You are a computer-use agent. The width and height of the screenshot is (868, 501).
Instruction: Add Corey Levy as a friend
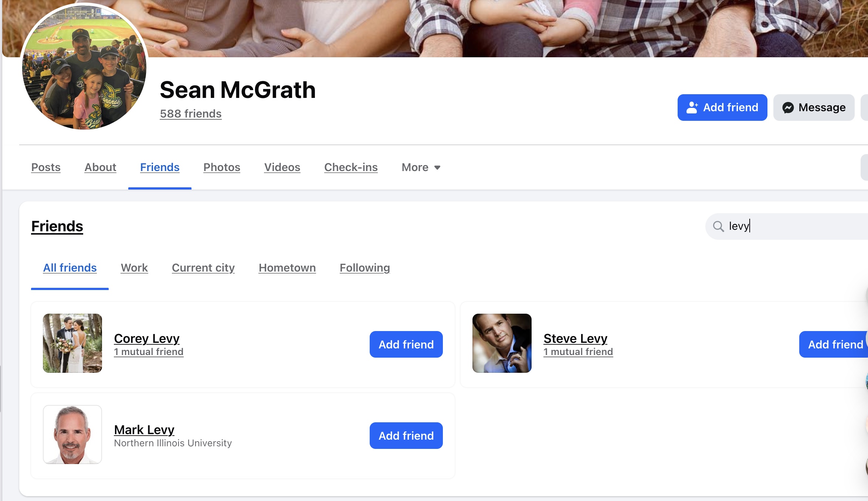pyautogui.click(x=406, y=344)
